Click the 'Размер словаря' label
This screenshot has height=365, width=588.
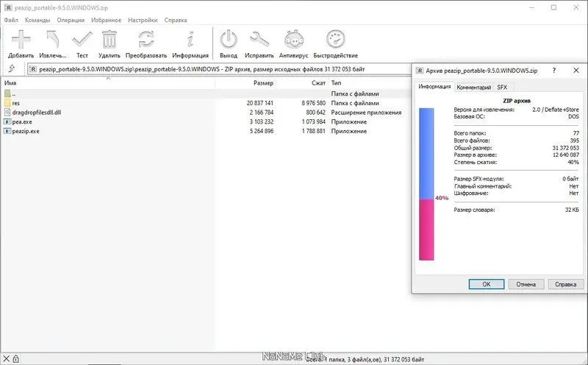click(x=474, y=210)
